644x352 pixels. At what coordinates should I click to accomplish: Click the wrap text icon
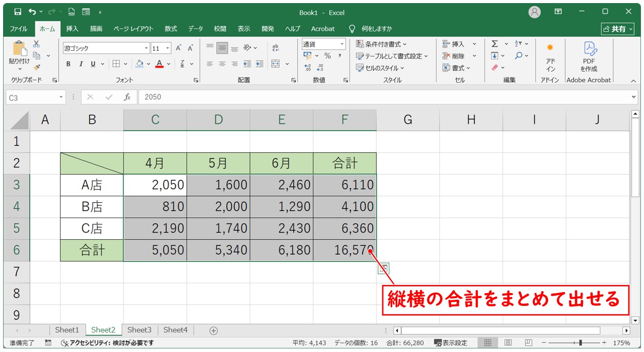pyautogui.click(x=275, y=48)
